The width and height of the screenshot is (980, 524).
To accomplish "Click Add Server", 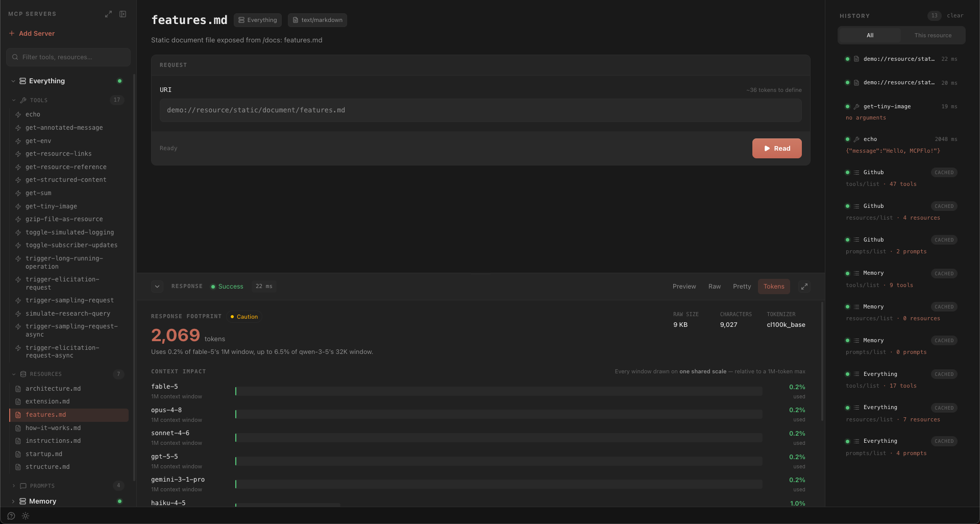I will point(32,33).
